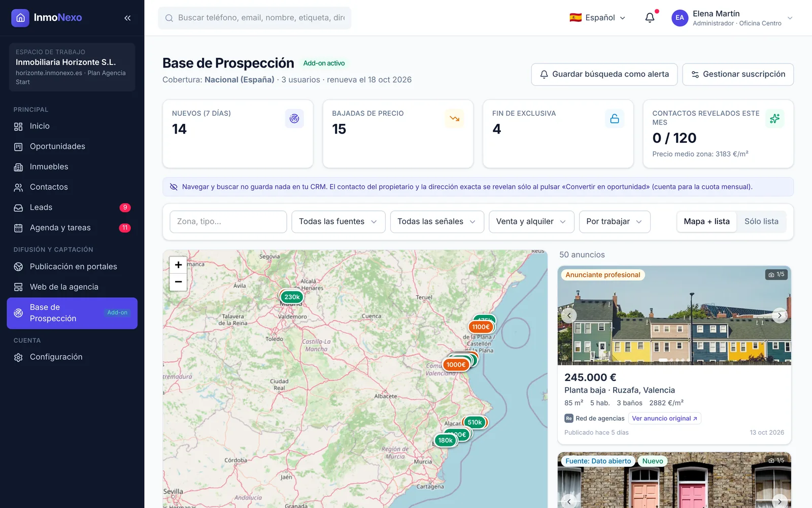The width and height of the screenshot is (812, 508).
Task: Click the InmoNexo home logo icon
Action: (20, 18)
